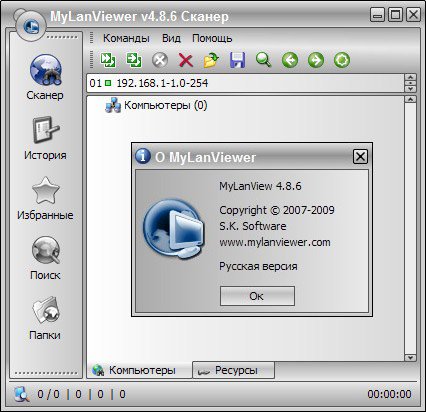
Task: Click the green settings gear icon
Action: click(342, 60)
